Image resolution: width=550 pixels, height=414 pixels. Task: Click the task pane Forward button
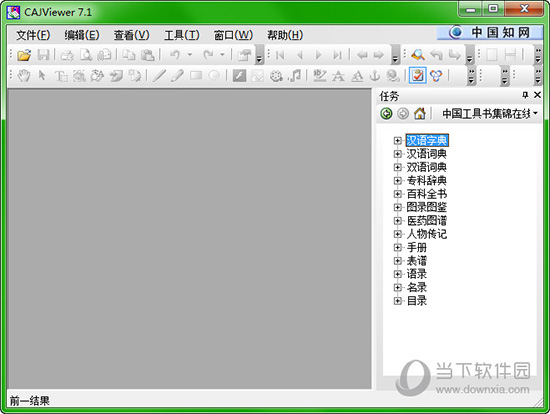pyautogui.click(x=403, y=114)
